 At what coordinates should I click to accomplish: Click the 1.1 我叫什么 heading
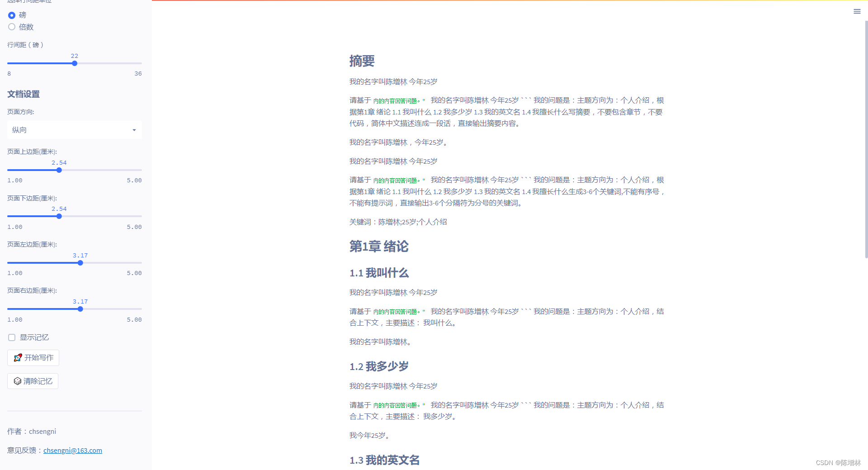click(x=379, y=273)
